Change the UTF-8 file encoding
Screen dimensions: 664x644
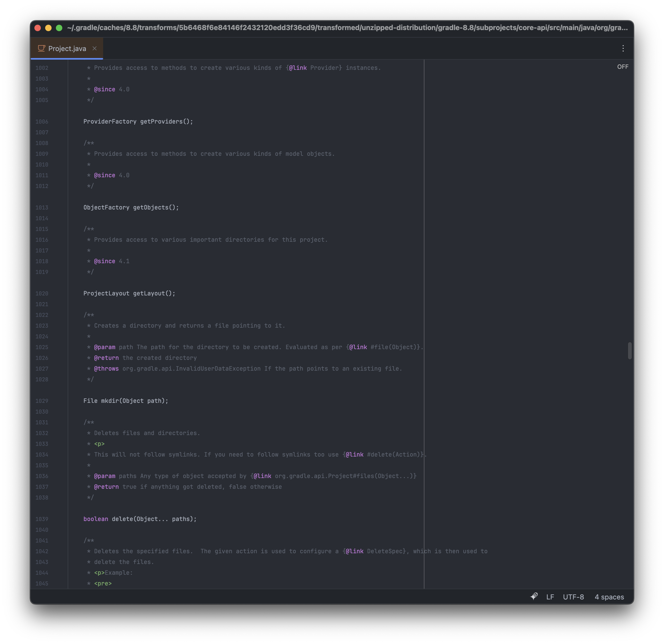pos(573,597)
